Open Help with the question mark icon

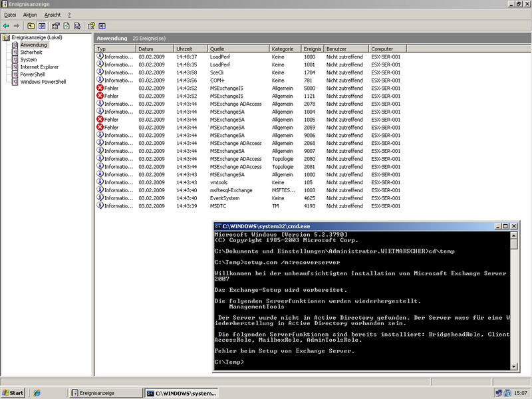tap(91, 26)
